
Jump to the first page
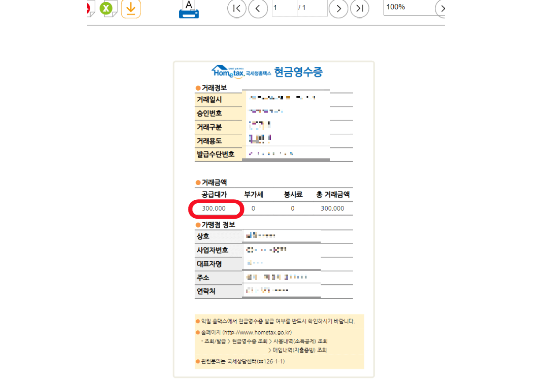click(x=237, y=8)
